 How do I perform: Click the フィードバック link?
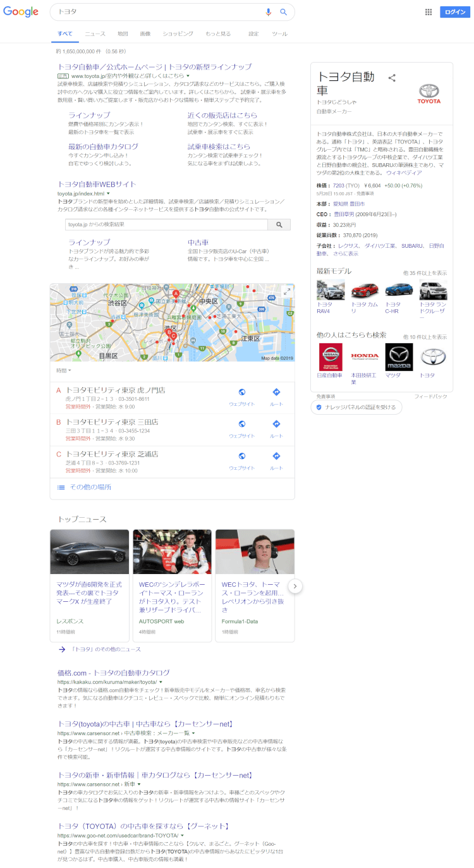[x=430, y=396]
